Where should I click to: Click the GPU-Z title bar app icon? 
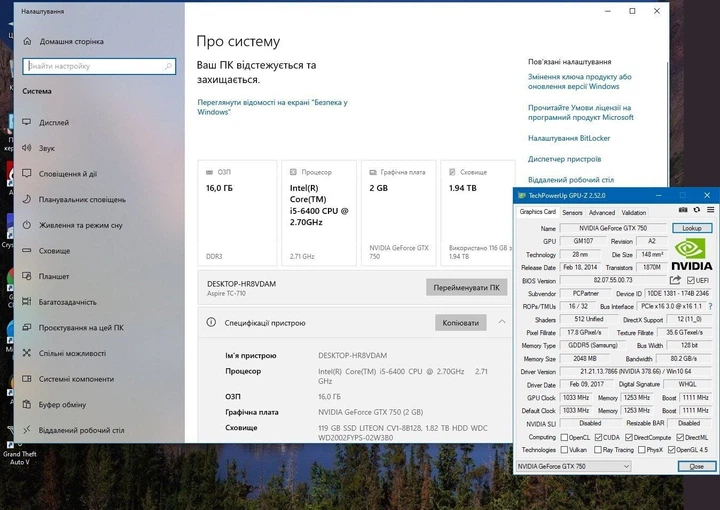click(521, 196)
